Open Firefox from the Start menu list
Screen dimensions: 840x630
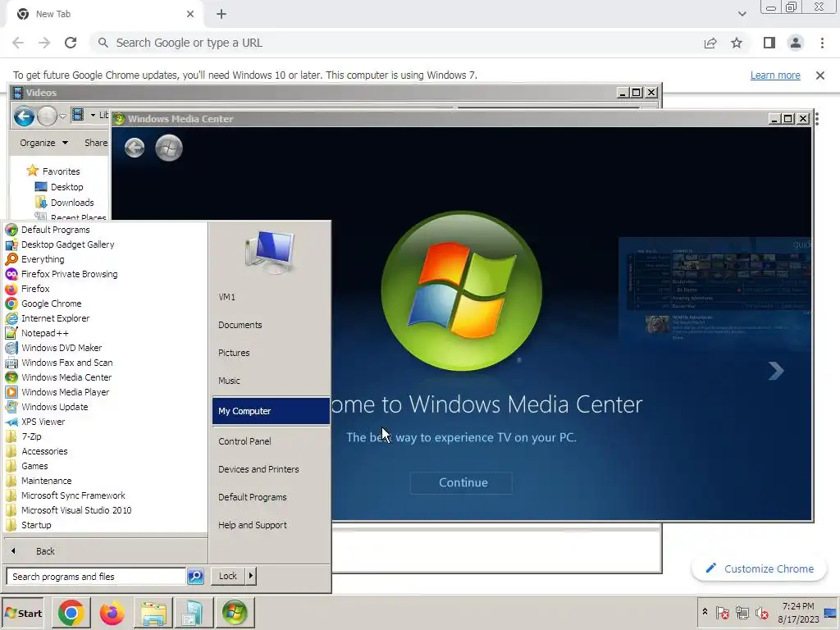tap(35, 289)
